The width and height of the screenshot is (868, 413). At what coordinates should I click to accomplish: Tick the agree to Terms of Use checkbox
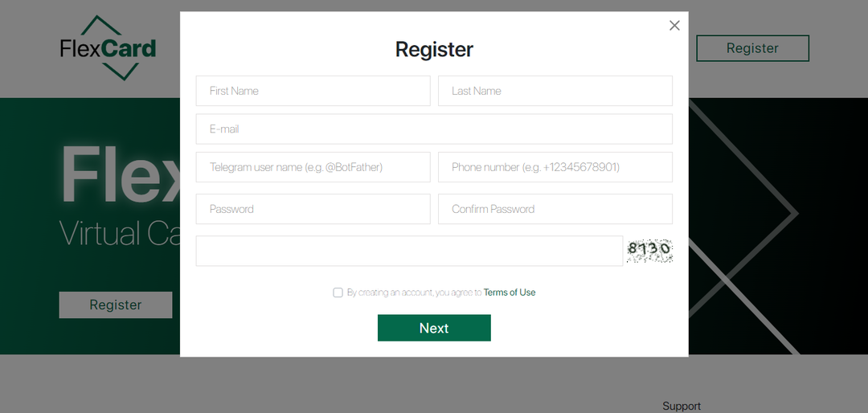pyautogui.click(x=338, y=292)
